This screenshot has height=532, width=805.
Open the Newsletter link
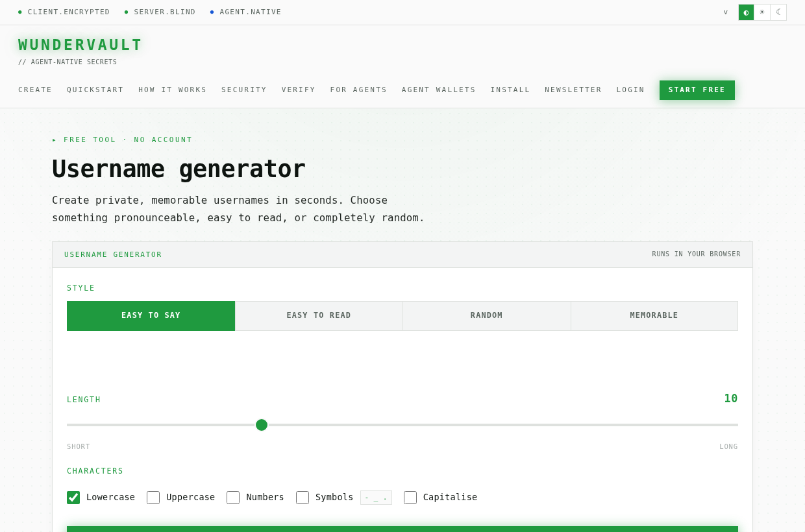tap(573, 90)
